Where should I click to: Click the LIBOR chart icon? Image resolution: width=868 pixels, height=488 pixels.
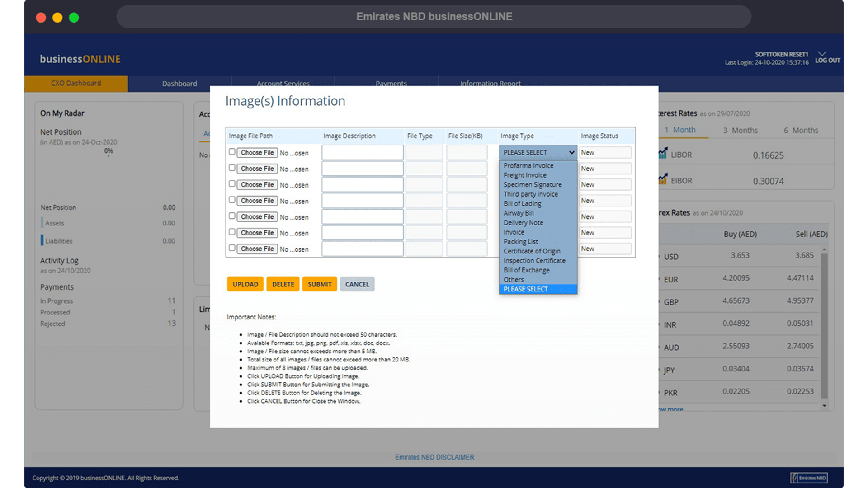pyautogui.click(x=663, y=154)
